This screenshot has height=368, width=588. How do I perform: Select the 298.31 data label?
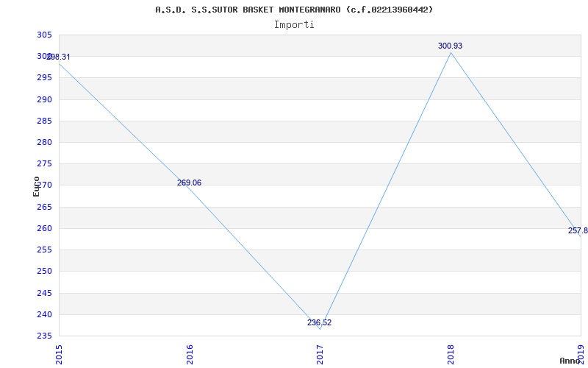59,57
